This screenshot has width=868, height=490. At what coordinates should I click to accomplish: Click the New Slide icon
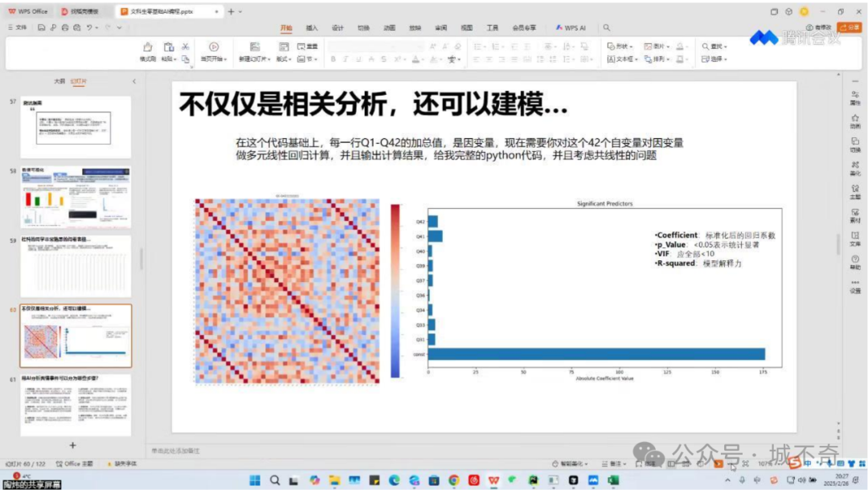tap(254, 47)
